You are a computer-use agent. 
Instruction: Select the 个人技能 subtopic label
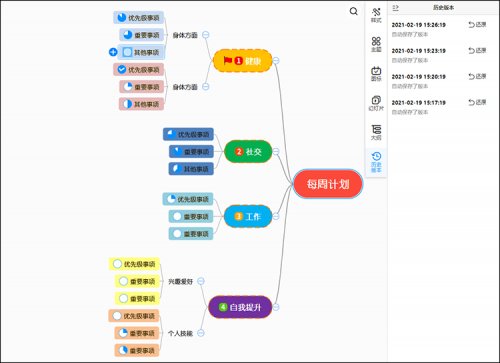coord(180,333)
